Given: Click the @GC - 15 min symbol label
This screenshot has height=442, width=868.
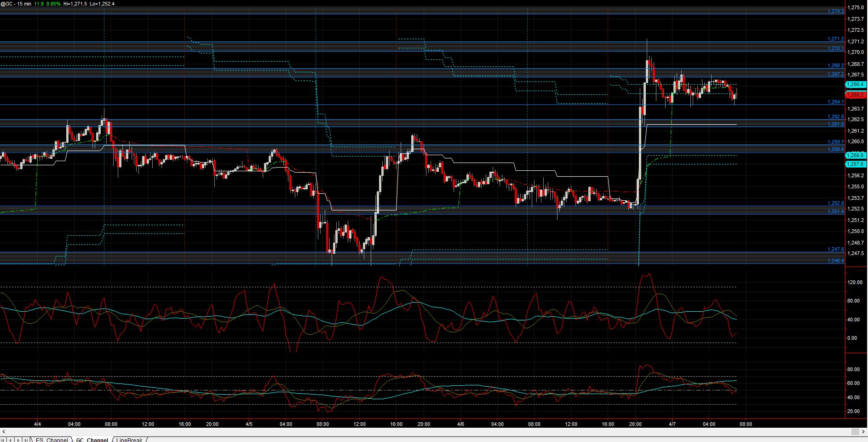Looking at the screenshot, I should (x=16, y=4).
